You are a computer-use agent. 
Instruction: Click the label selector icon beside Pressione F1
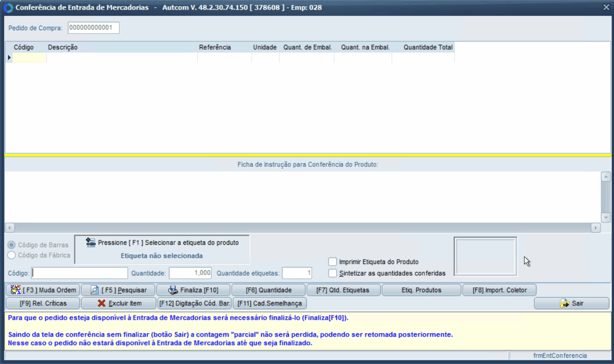click(x=90, y=242)
